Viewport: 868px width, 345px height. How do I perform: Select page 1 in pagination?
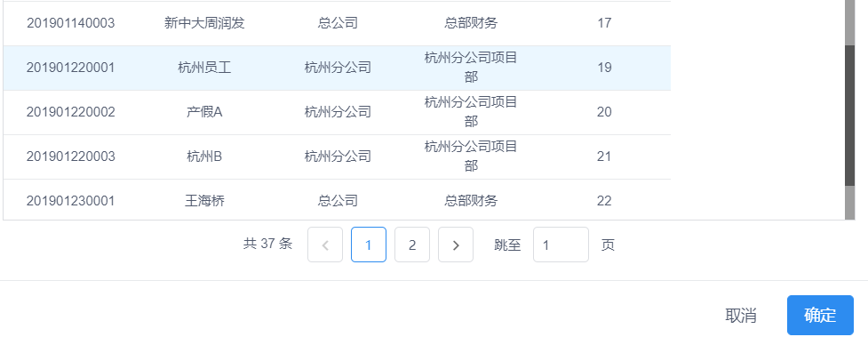pos(369,245)
